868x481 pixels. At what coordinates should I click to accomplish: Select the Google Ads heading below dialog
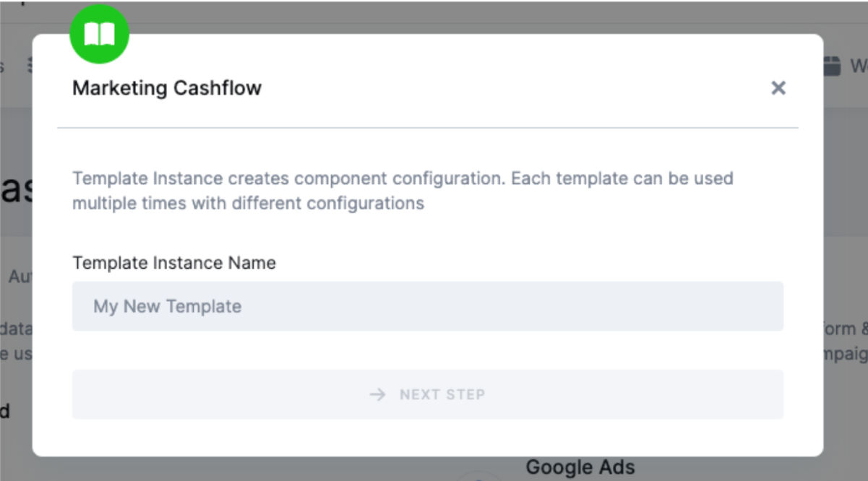[580, 467]
